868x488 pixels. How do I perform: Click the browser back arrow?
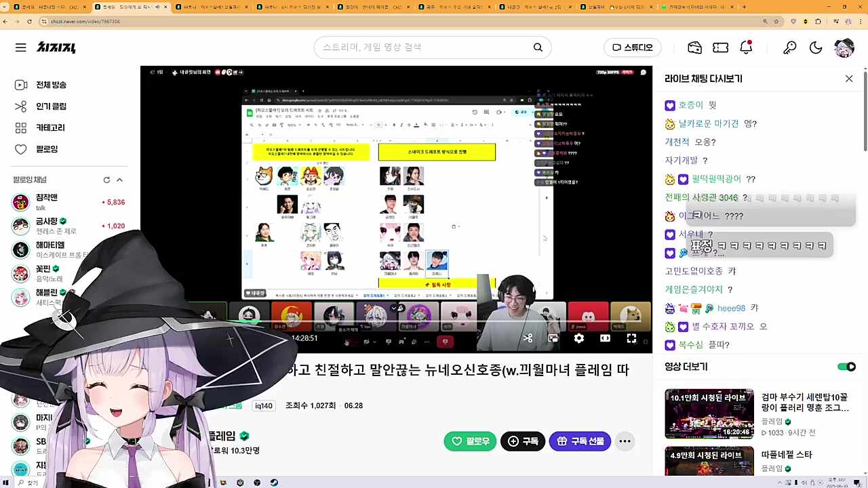tap(5, 22)
